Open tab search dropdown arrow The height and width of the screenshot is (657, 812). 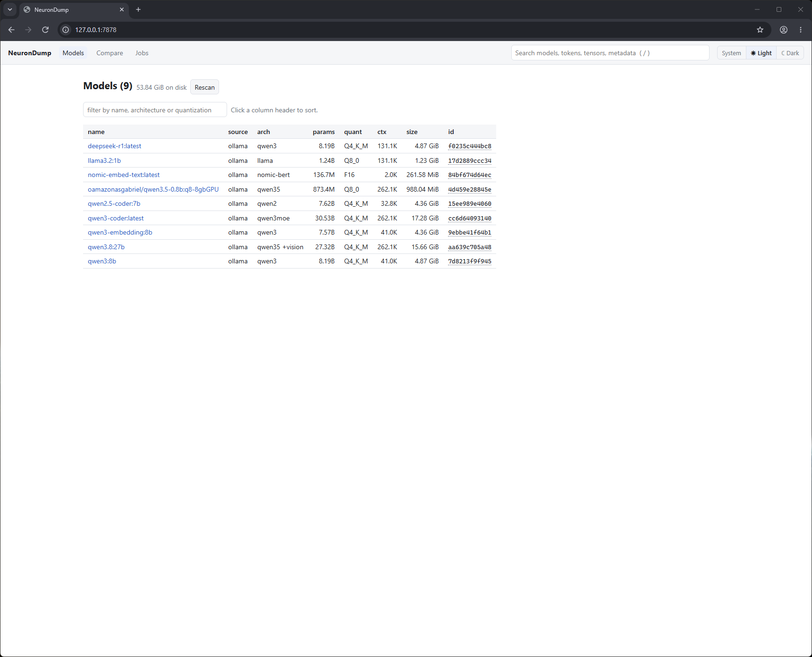click(10, 9)
